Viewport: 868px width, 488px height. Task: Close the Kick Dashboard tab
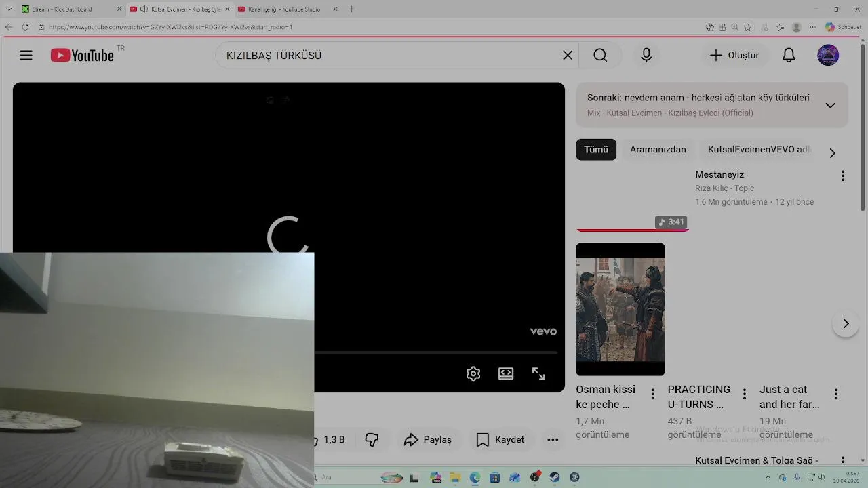pos(119,9)
